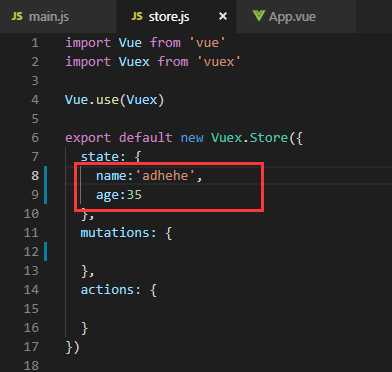Click line number 17 in the gutter

point(31,347)
